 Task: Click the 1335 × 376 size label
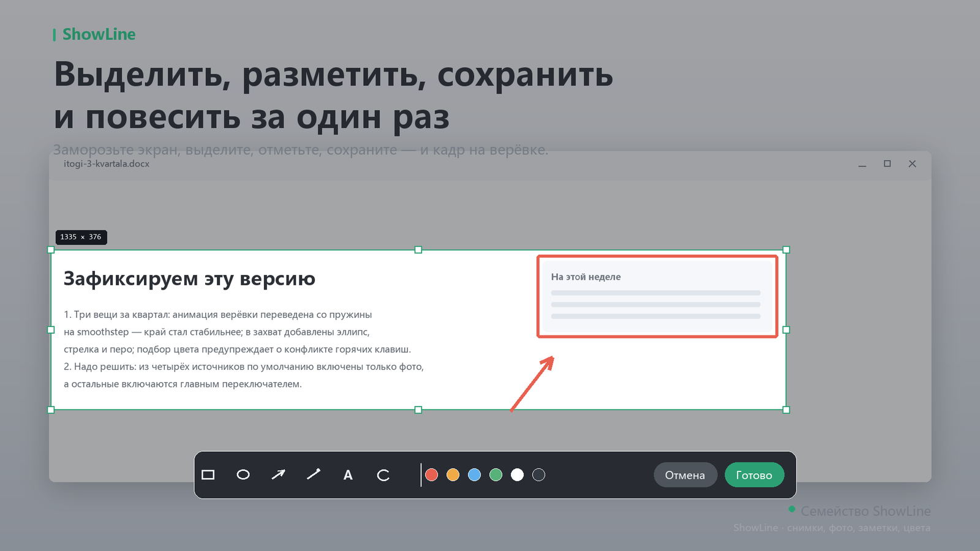pyautogui.click(x=81, y=237)
